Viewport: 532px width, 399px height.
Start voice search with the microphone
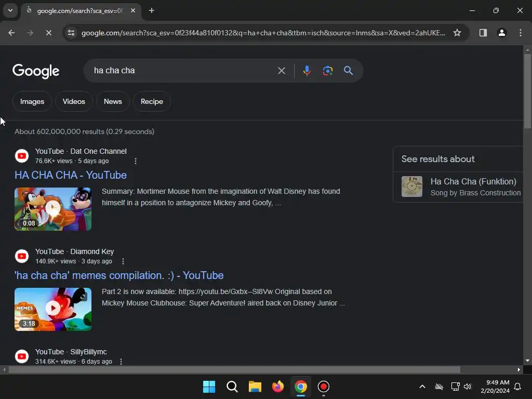307,71
